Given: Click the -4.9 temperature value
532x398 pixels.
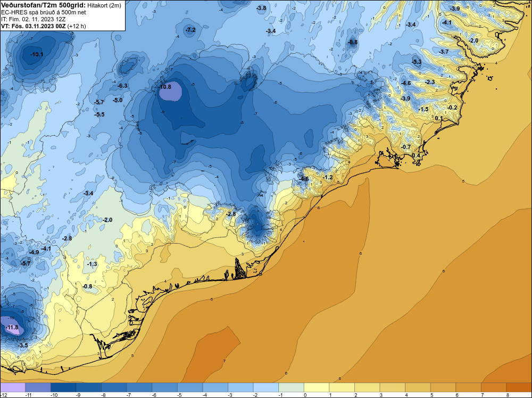Looking at the screenshot, I should pyautogui.click(x=34, y=252).
